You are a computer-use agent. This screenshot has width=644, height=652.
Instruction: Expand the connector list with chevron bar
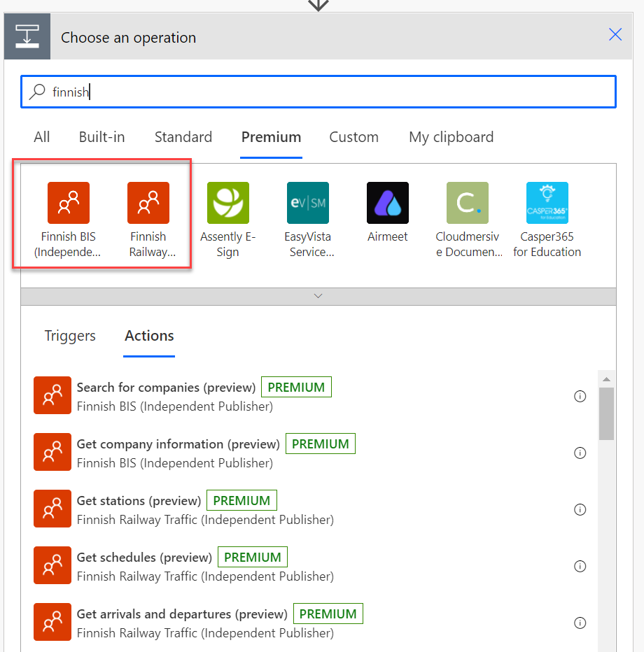coord(318,296)
